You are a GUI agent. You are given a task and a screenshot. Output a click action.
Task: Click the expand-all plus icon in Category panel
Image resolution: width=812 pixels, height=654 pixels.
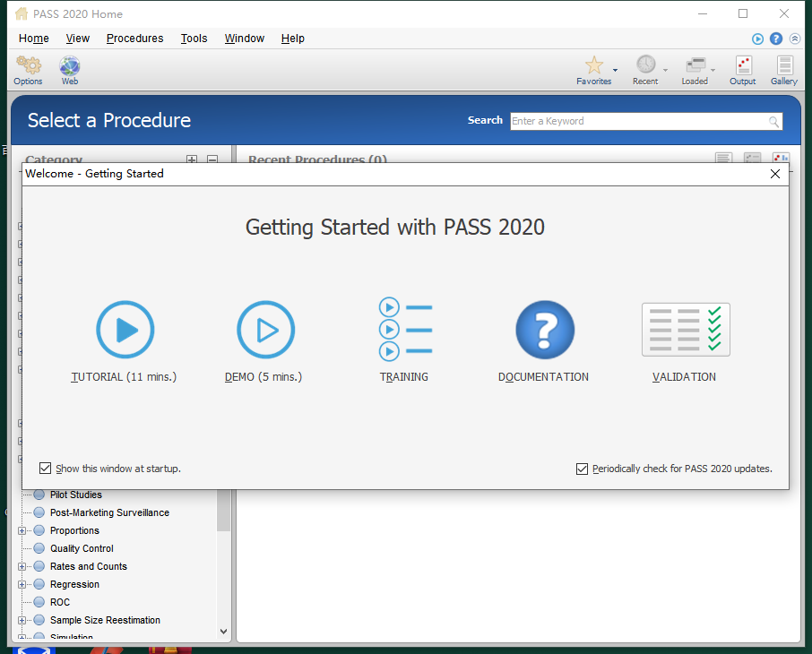point(192,159)
